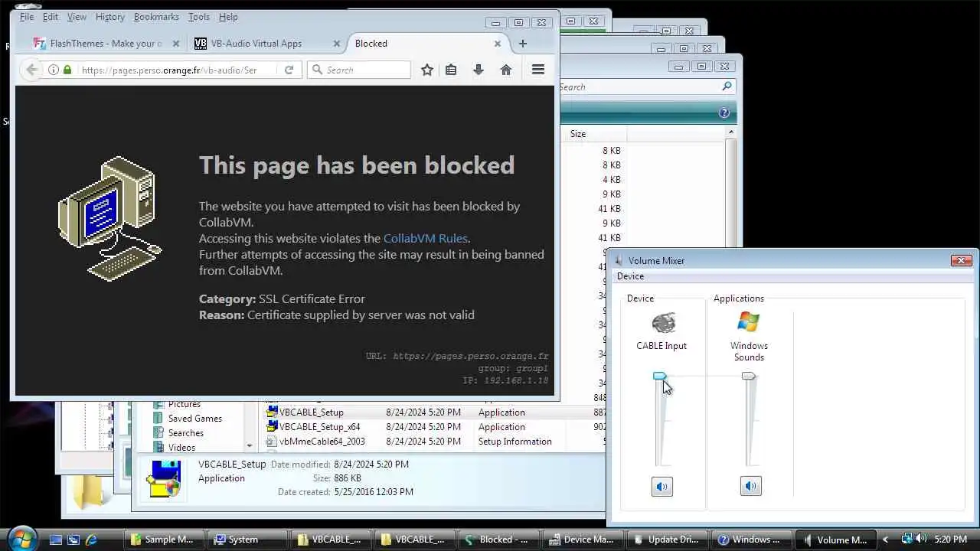Select the vbMmeCable64_2003 setup information file
The image size is (980, 551).
[322, 442]
